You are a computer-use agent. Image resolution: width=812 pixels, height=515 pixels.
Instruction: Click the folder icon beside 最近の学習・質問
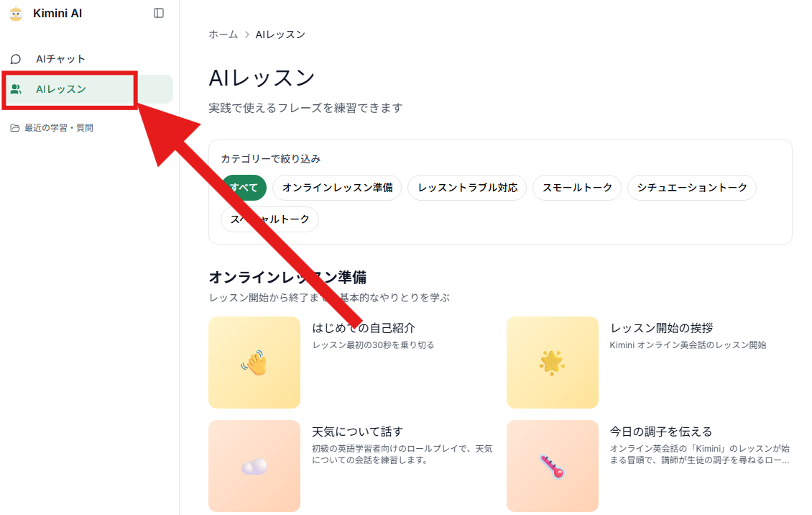(x=15, y=128)
